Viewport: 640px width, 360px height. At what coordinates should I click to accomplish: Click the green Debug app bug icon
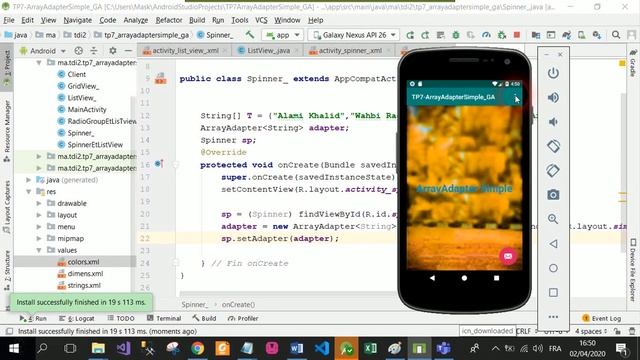click(x=456, y=35)
